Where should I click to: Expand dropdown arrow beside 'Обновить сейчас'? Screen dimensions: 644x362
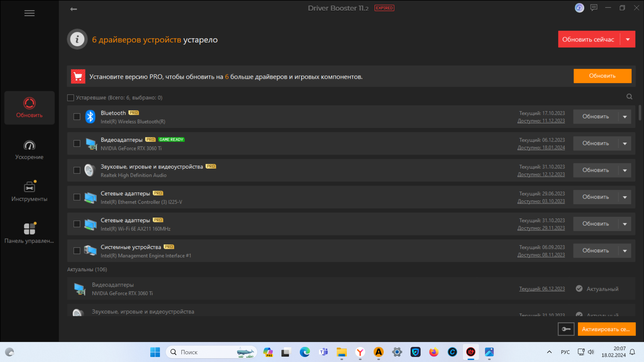628,39
